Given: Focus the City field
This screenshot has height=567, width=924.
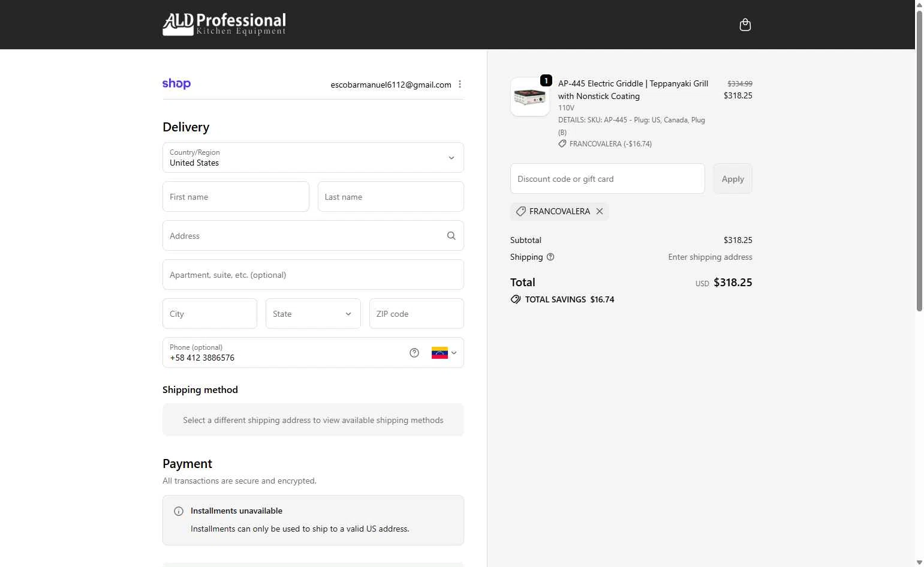Looking at the screenshot, I should pos(210,313).
